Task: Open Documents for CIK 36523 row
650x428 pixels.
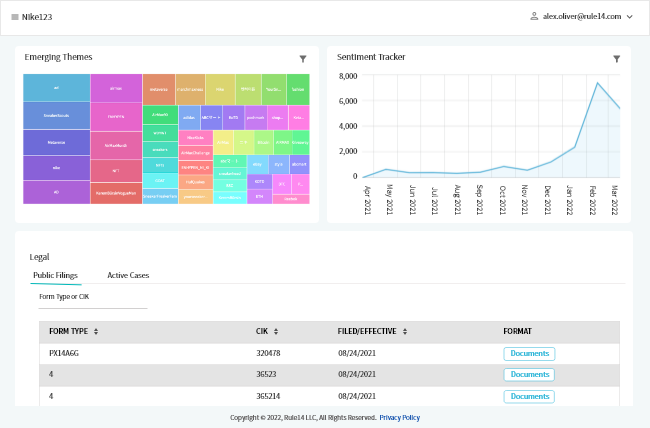Action: coord(529,375)
